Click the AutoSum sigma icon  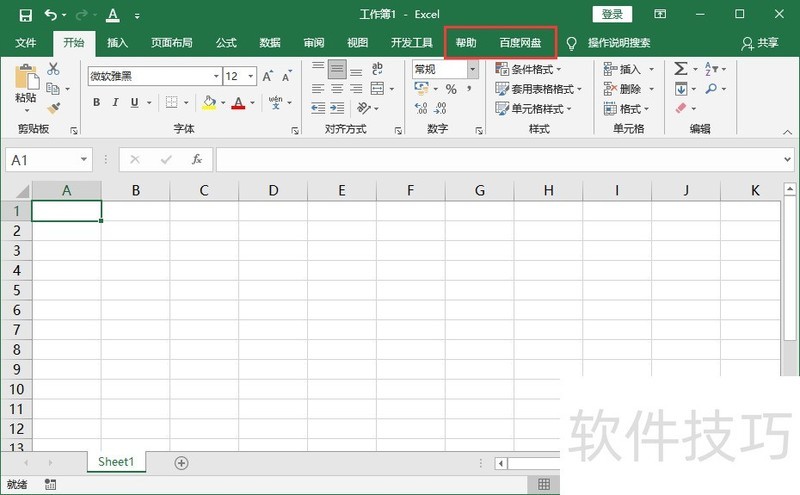tap(681, 69)
